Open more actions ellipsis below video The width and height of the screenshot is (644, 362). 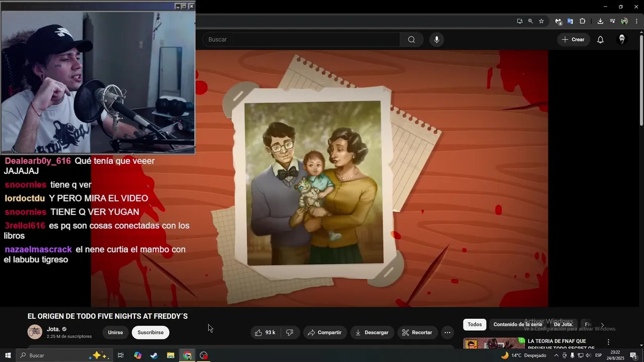[447, 332]
